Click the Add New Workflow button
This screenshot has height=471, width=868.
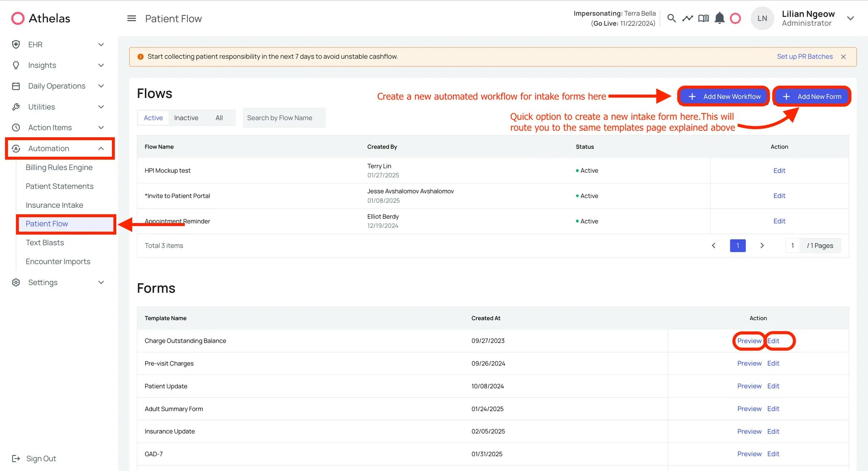tap(723, 96)
